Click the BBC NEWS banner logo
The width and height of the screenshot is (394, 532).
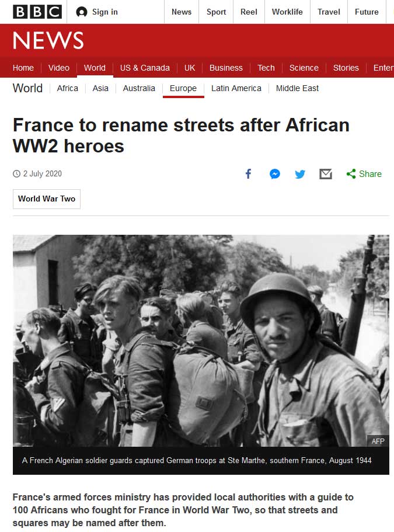pyautogui.click(x=48, y=40)
